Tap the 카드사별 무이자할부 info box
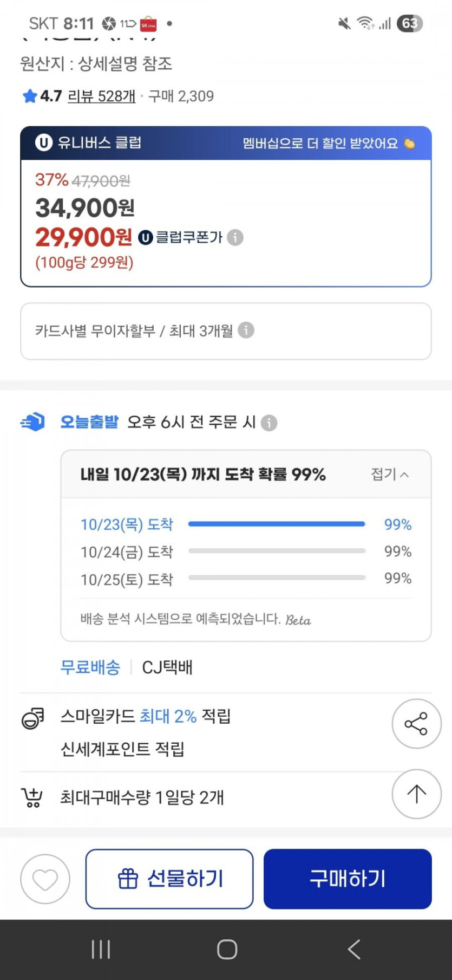This screenshot has height=980, width=452. tap(226, 331)
